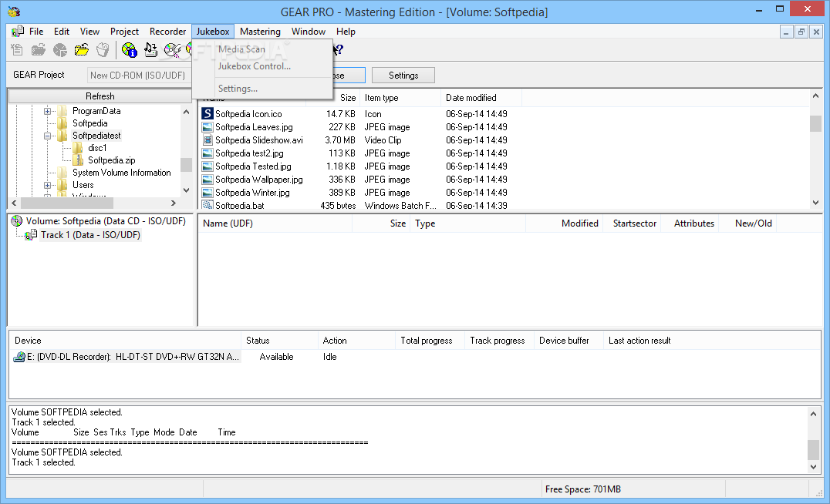The image size is (830, 504).
Task: Select System Volume Information folder
Action: tap(121, 173)
